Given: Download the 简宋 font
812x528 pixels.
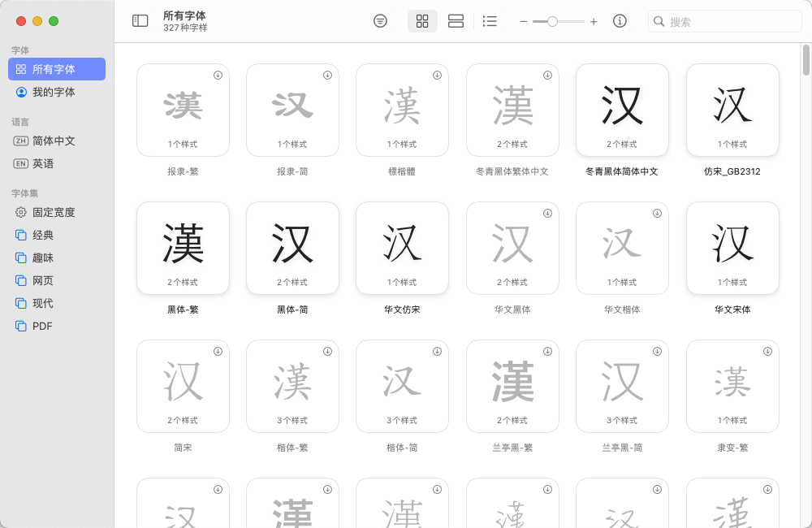Looking at the screenshot, I should [x=218, y=351].
